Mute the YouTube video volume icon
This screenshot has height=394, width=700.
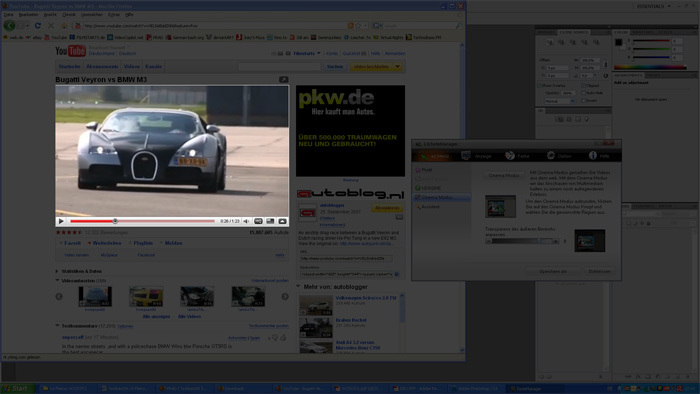(x=246, y=221)
